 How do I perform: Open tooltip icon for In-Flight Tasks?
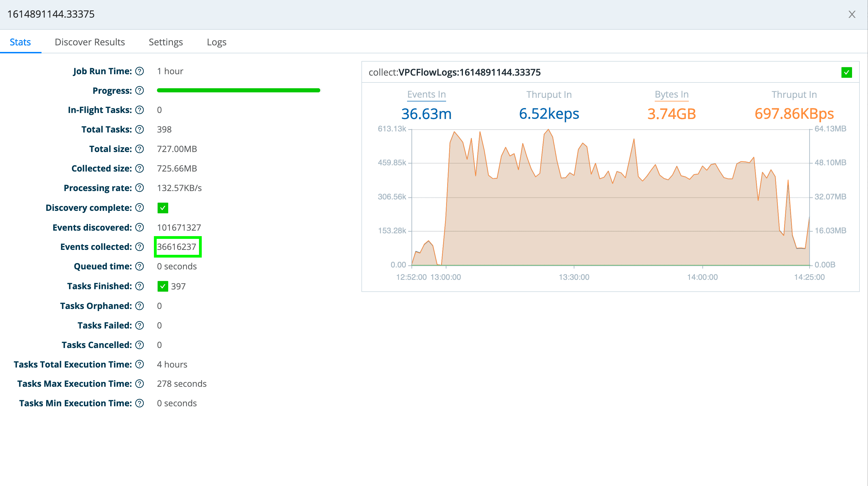coord(140,110)
